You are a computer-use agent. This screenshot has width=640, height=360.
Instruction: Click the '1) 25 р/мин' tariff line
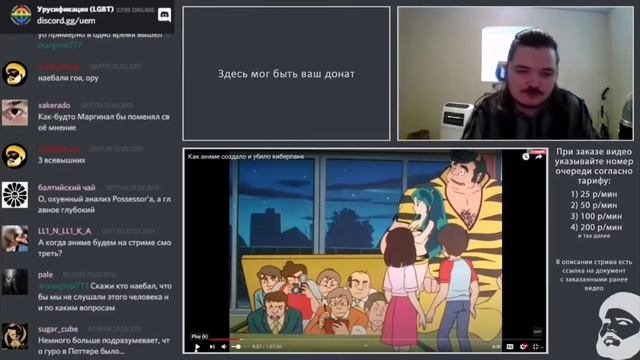(x=594, y=194)
